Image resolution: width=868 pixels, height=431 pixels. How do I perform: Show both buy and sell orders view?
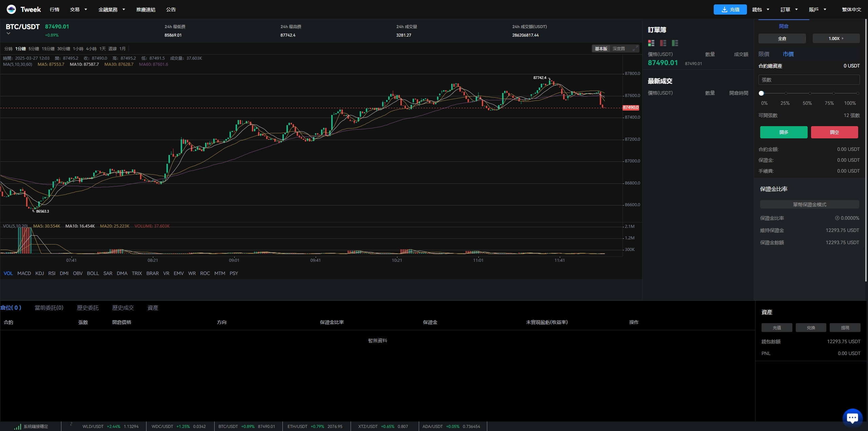pos(651,43)
